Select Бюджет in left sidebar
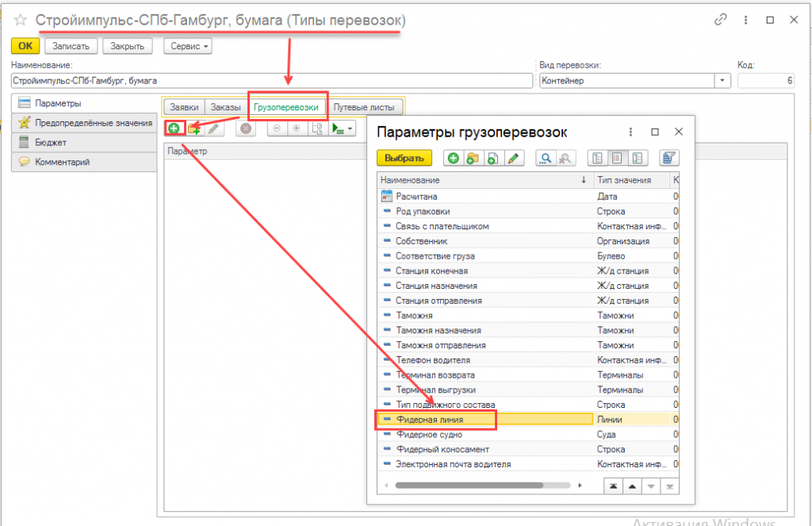812x526 pixels. point(84,143)
